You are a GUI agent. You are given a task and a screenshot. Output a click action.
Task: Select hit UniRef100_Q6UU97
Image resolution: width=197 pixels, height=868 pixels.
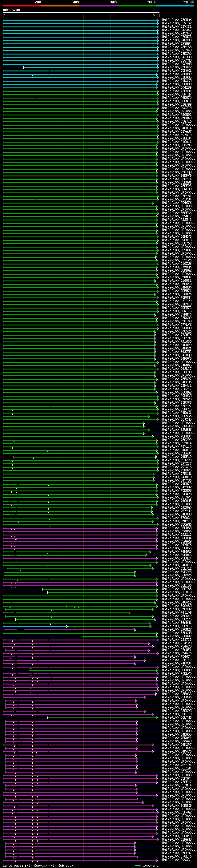(176, 636)
